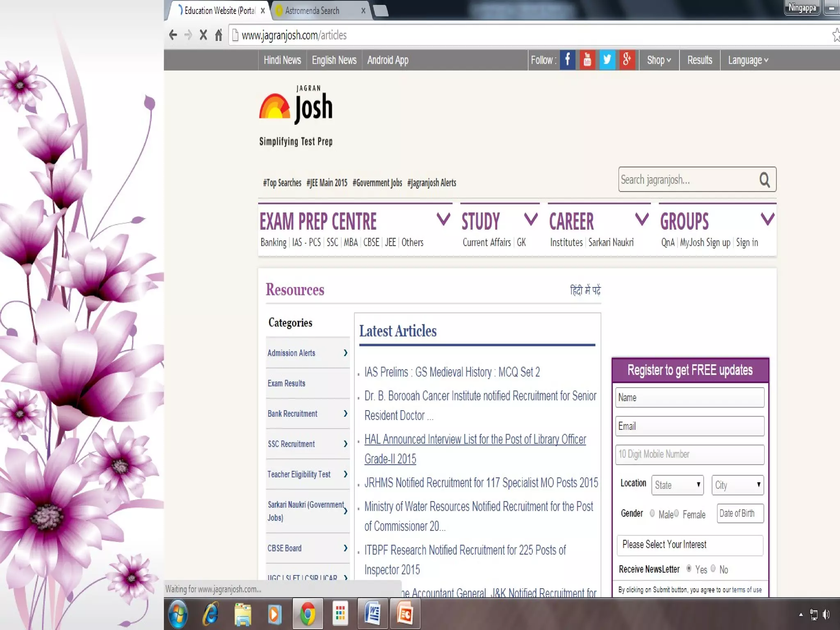The image size is (840, 630).
Task: Choose No for Receive NewsLetter
Action: point(713,568)
